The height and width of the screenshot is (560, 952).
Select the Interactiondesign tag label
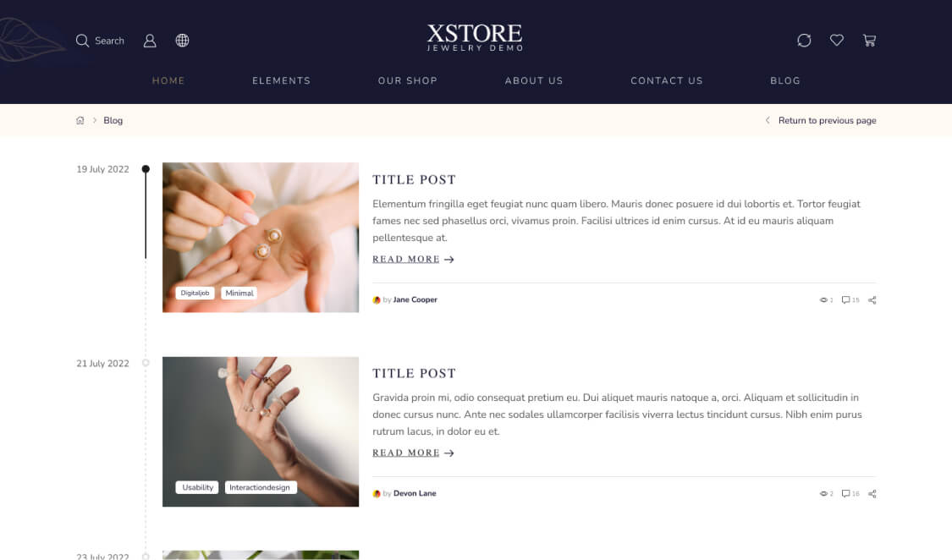tap(260, 487)
